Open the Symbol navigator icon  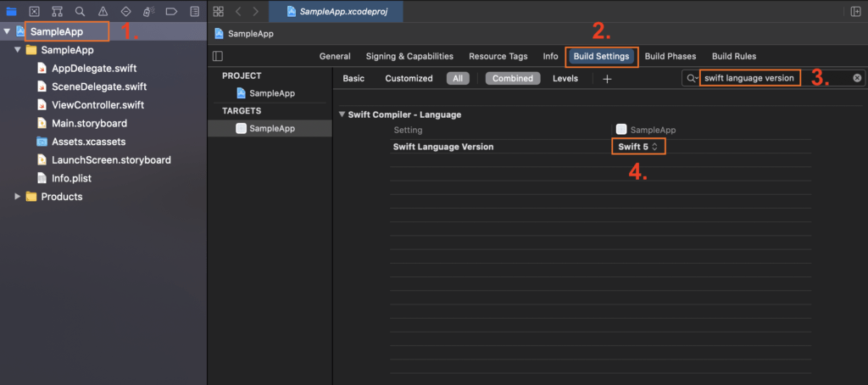tap(57, 11)
